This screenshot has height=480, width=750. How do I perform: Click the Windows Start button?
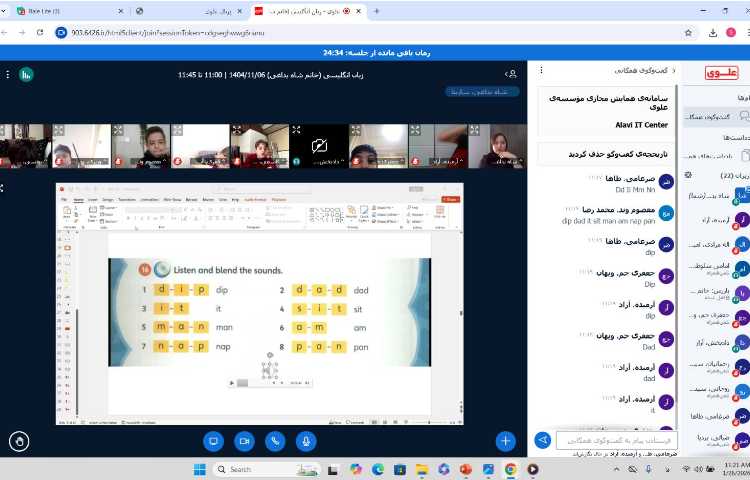point(198,469)
